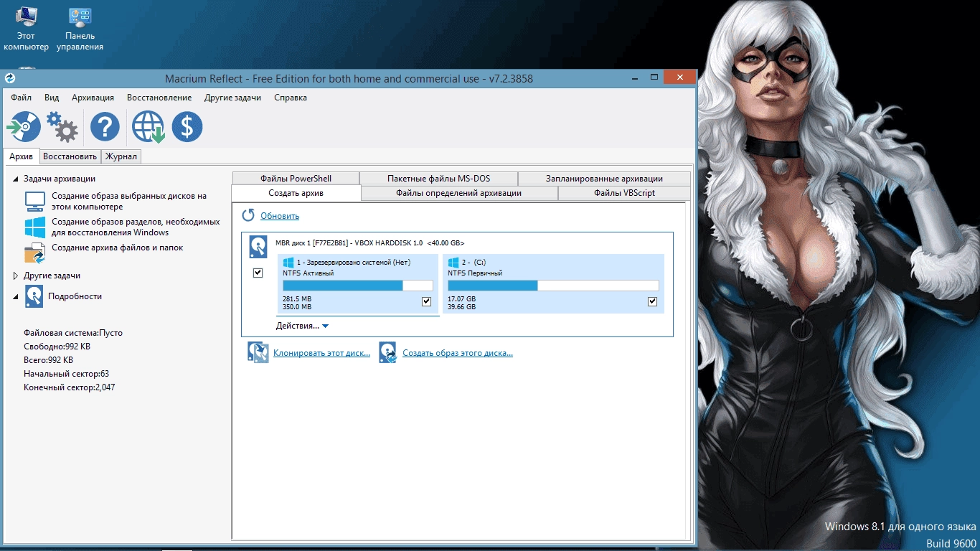
Task: Uncheck partition 2 (C:) checkbox
Action: click(x=652, y=301)
